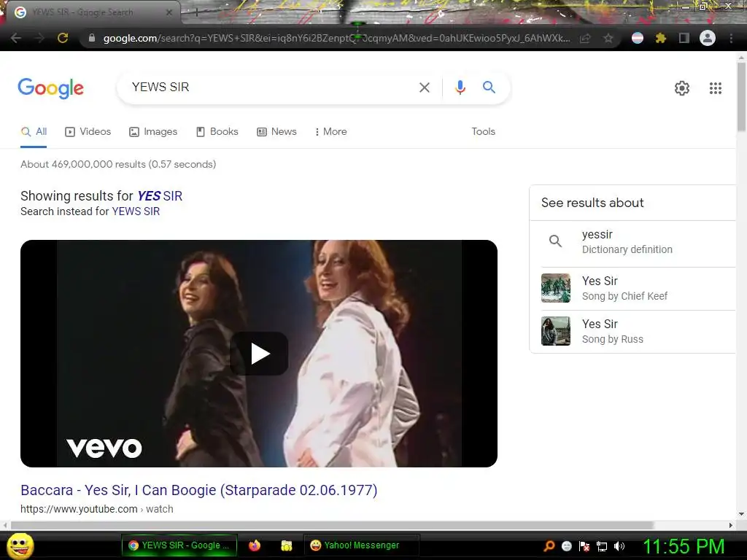Click the yessir dictionary search icon
The width and height of the screenshot is (747, 560).
(x=555, y=241)
